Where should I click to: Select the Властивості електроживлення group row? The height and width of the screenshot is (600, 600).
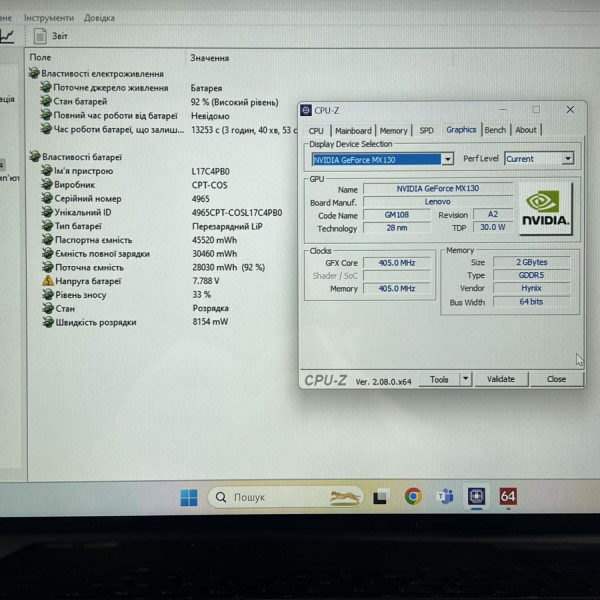coord(102,73)
